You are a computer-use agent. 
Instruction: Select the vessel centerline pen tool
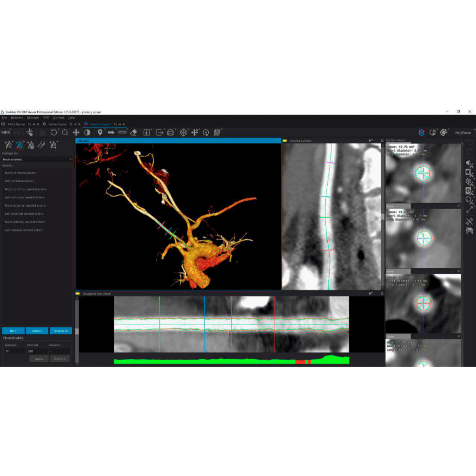(x=41, y=145)
